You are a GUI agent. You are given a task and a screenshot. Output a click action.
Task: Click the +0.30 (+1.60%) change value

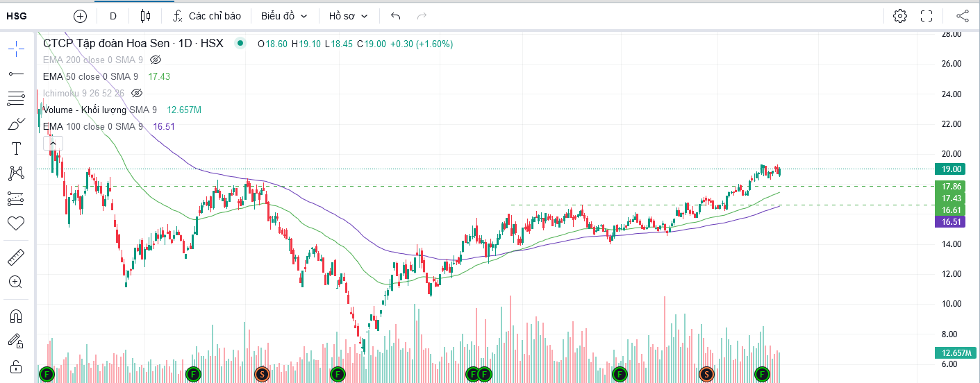421,43
